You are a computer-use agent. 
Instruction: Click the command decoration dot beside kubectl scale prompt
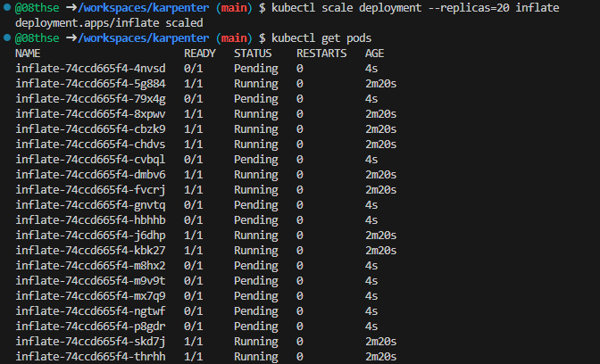click(6, 8)
